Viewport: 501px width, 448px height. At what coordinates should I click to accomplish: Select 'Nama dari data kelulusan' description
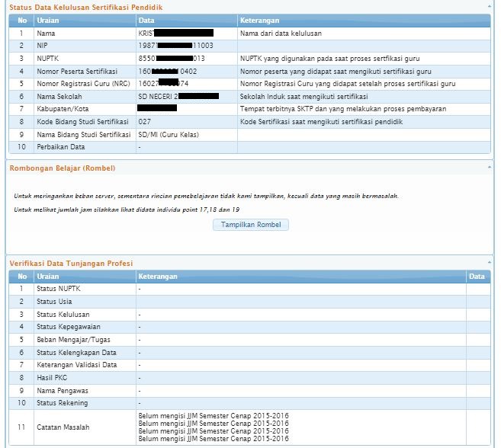click(281, 34)
